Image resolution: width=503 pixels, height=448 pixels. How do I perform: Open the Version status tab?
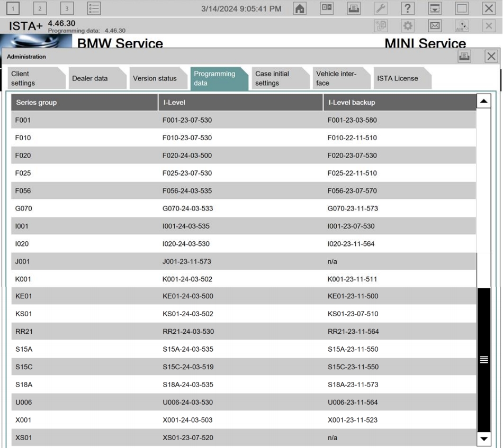156,78
